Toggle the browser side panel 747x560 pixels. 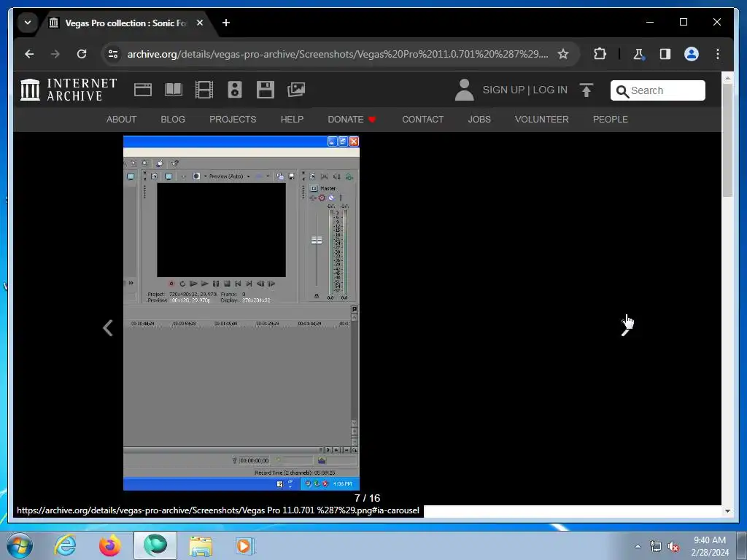click(665, 54)
